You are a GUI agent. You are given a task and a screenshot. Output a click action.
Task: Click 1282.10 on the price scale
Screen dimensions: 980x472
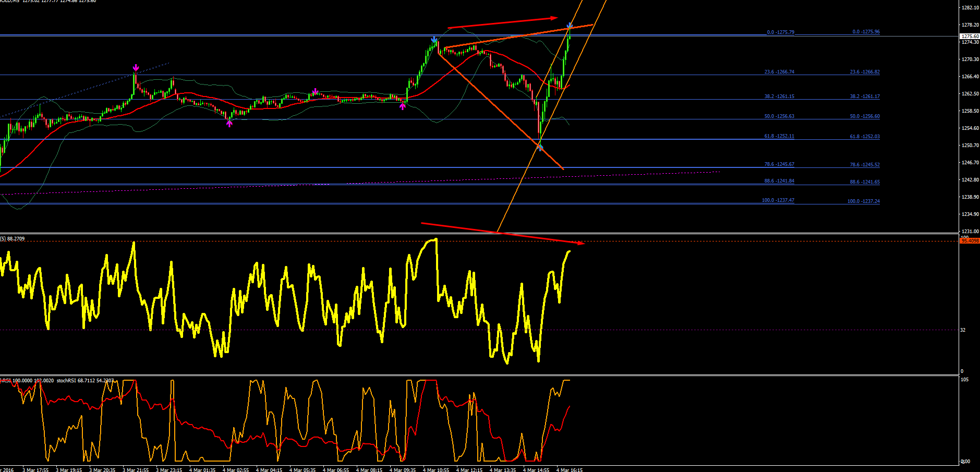(x=970, y=8)
